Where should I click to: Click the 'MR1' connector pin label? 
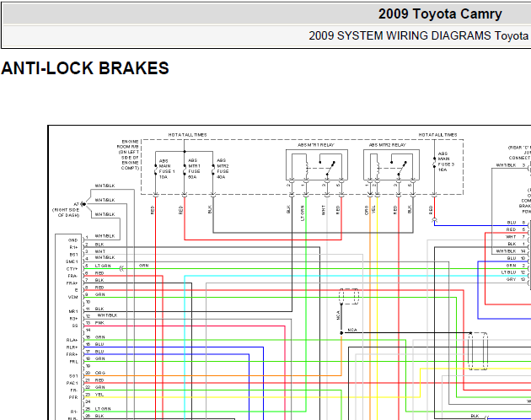point(73,311)
